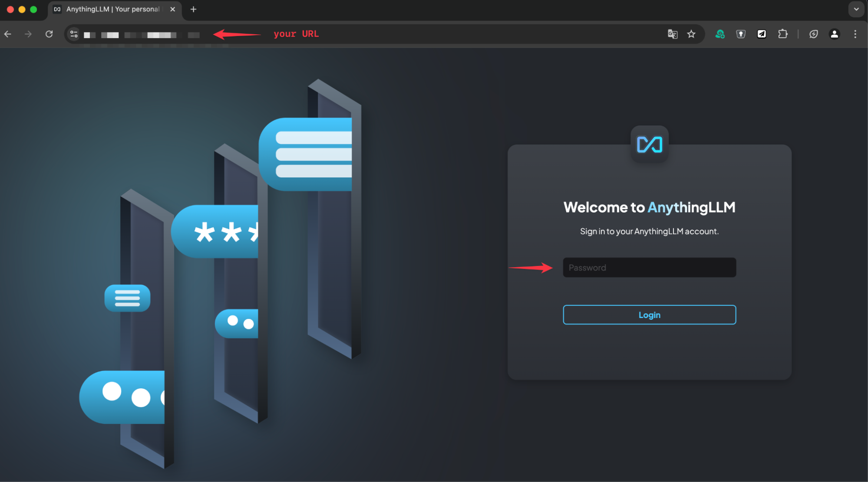Open a new tab with the plus button
Image resolution: width=868 pixels, height=482 pixels.
[x=194, y=9]
